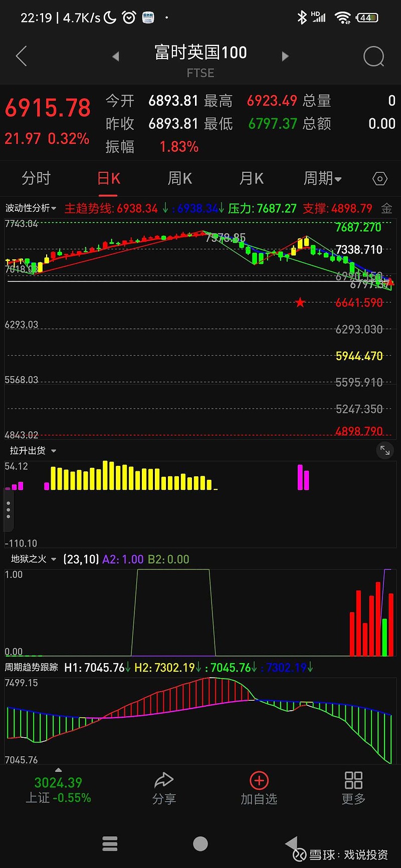
Task: Expand the 地狱之火 indicator dropdown
Action: [34, 559]
